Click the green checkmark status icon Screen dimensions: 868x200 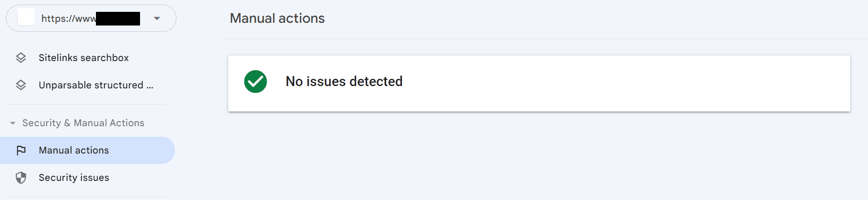click(x=256, y=82)
